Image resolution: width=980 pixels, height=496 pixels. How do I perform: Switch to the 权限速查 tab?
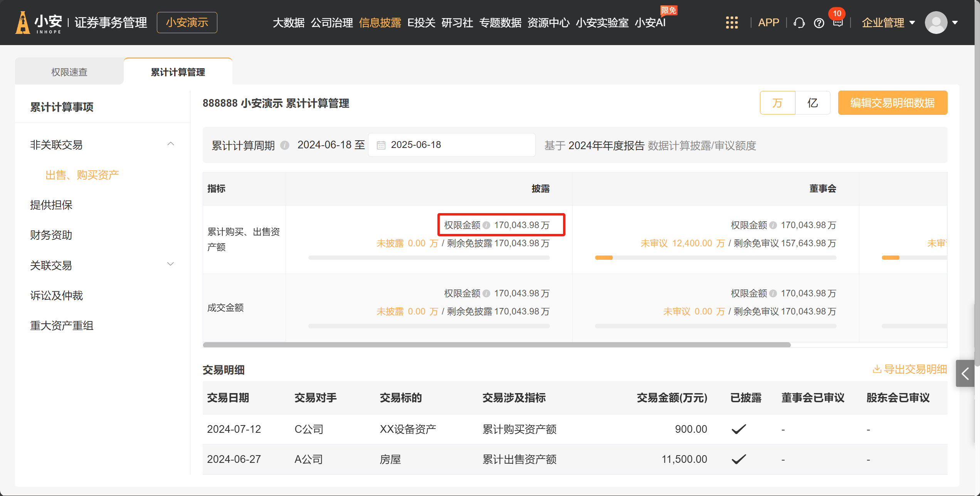pos(69,72)
